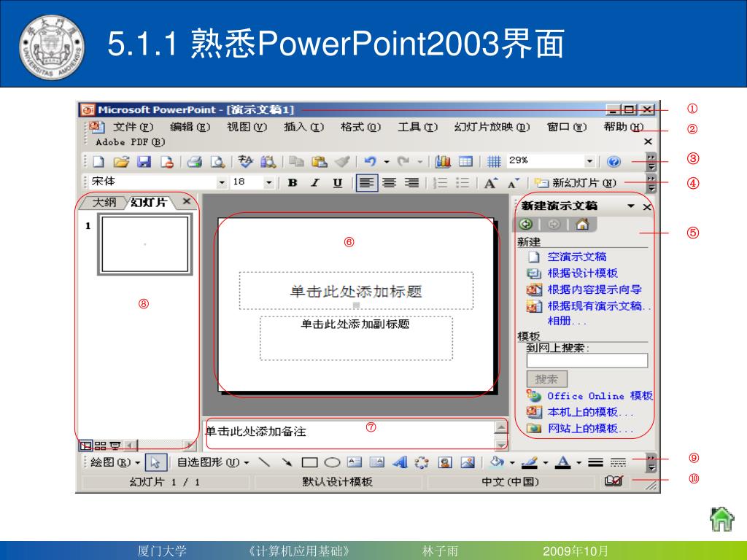Toggle numbered list formatting
The image size is (747, 560).
[x=440, y=183]
